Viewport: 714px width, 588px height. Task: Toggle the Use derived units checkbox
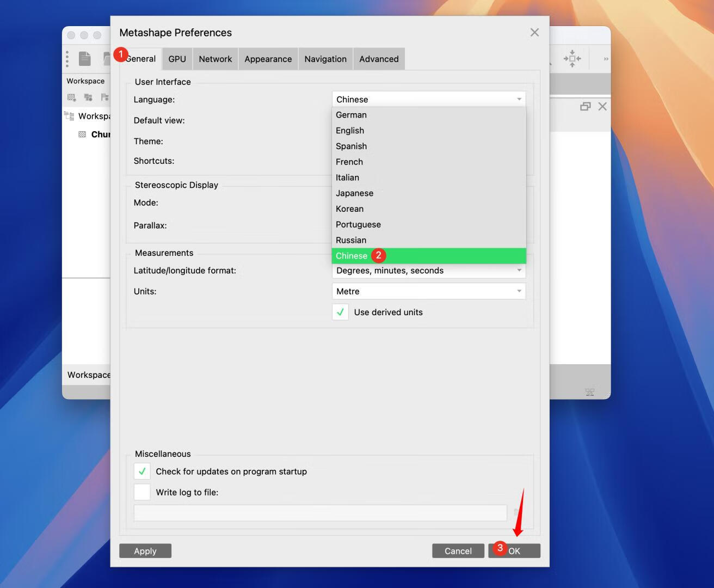[x=340, y=312]
